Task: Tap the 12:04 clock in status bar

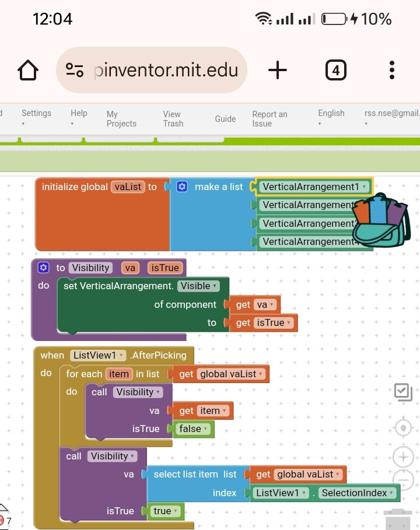Action: pyautogui.click(x=52, y=19)
